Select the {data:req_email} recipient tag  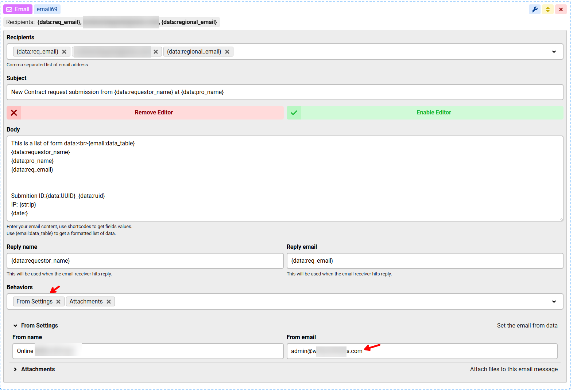click(38, 52)
